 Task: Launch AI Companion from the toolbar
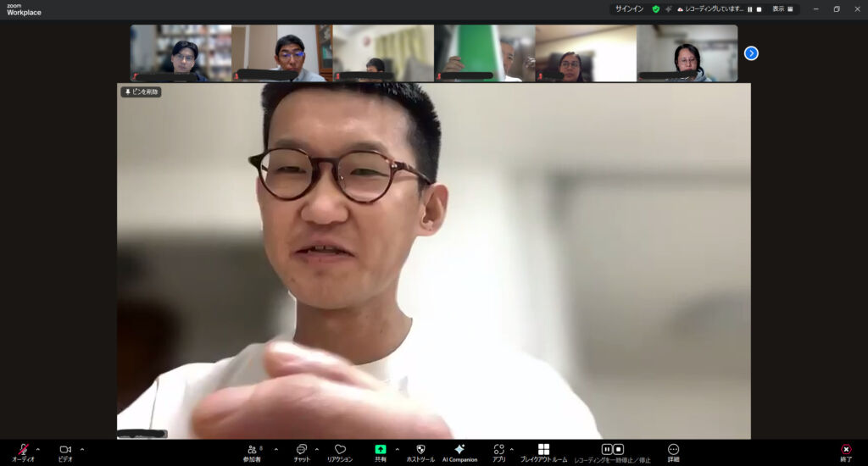(459, 450)
